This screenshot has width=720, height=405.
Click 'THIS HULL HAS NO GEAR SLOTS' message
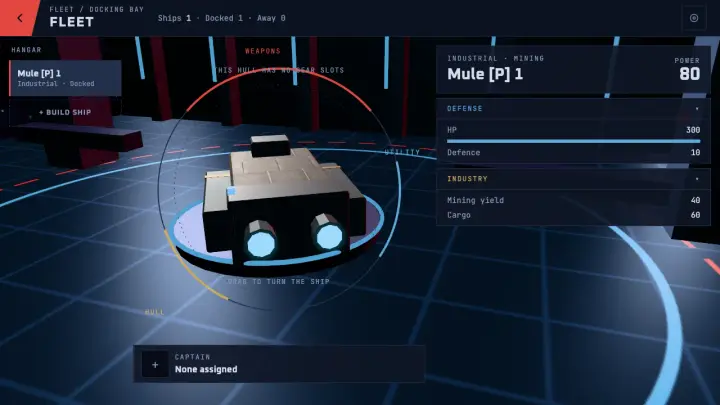coord(279,70)
